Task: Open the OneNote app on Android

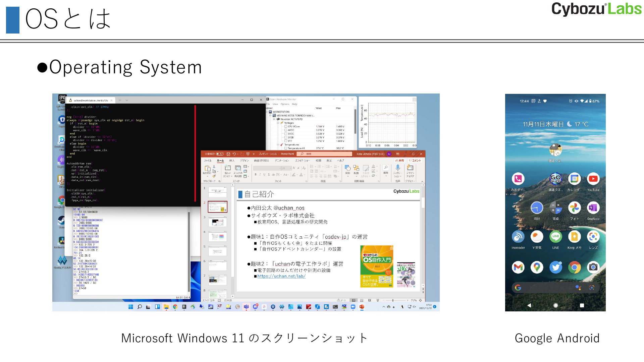Action: tap(593, 208)
